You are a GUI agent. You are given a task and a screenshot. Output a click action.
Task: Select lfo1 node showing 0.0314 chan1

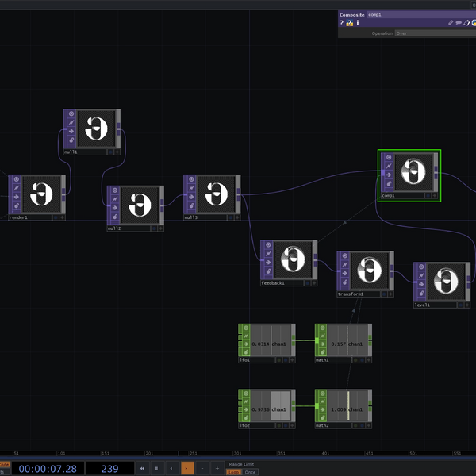click(271, 340)
